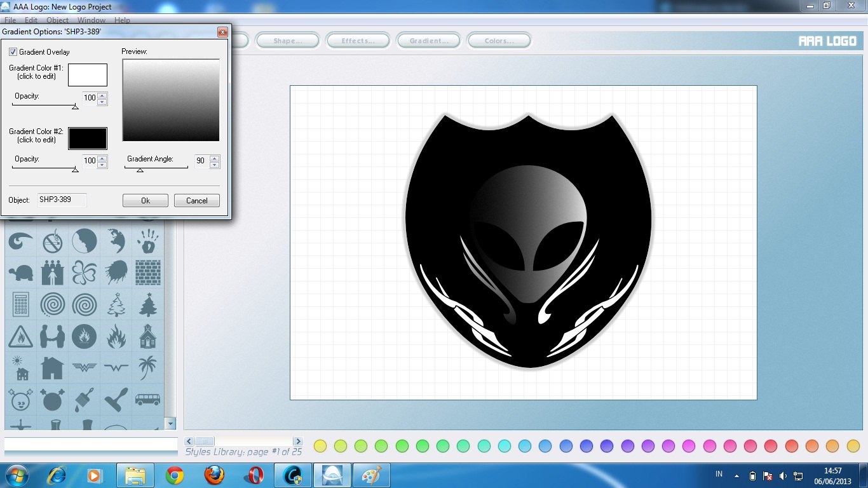Cancel the Gradient Options dialog
Image resolution: width=868 pixels, height=488 pixels.
click(x=197, y=200)
